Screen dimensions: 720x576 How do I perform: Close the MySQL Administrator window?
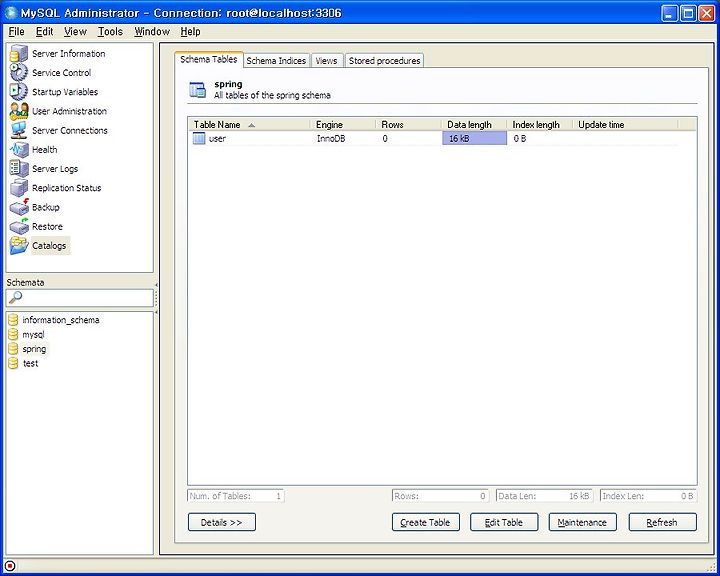pos(706,13)
